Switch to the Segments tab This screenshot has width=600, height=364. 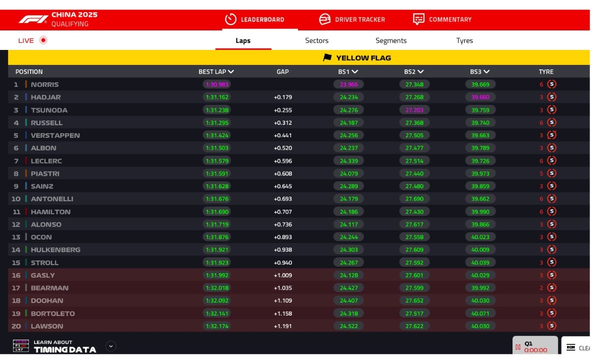[391, 40]
